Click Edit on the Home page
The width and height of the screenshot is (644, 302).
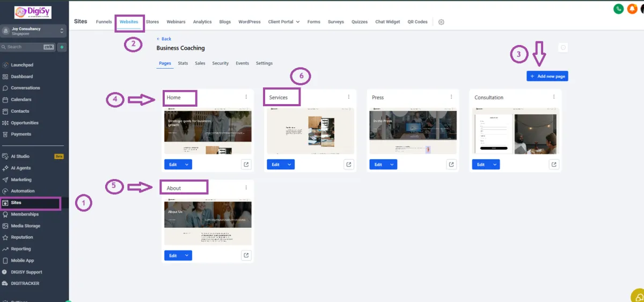coord(173,165)
